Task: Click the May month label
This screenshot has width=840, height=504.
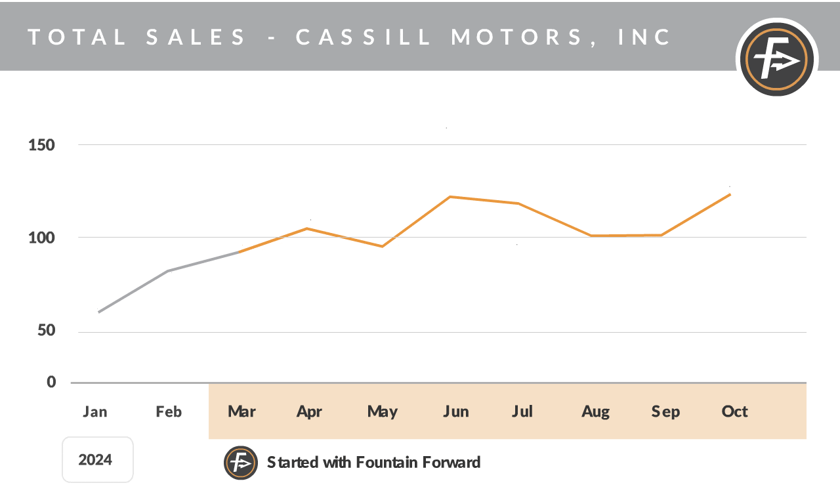Action: [x=382, y=411]
